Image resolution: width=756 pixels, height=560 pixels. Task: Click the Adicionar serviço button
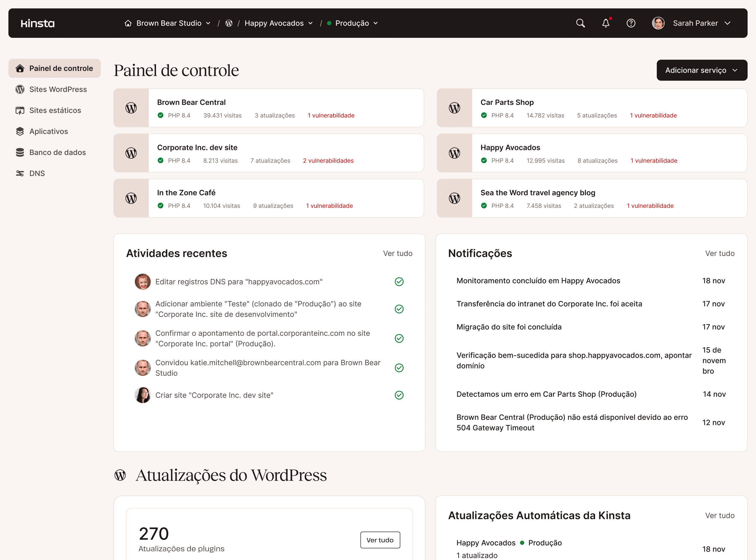[x=702, y=70]
